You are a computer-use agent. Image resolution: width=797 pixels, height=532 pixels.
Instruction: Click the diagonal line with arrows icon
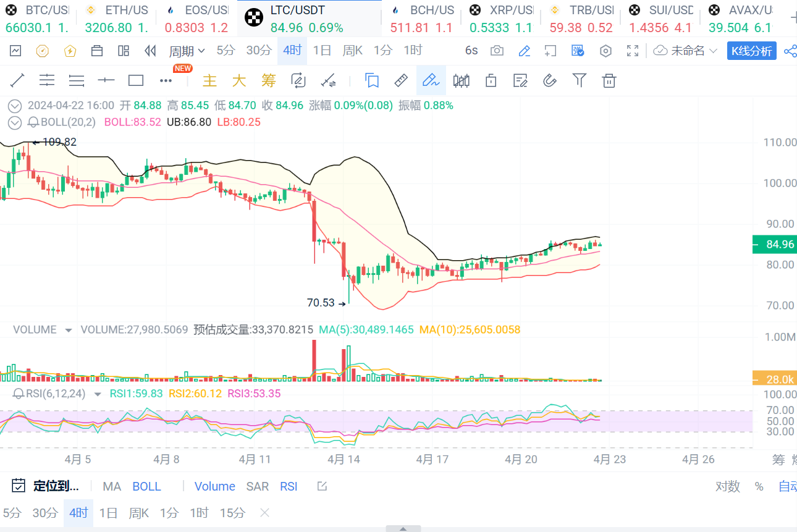[328, 80]
